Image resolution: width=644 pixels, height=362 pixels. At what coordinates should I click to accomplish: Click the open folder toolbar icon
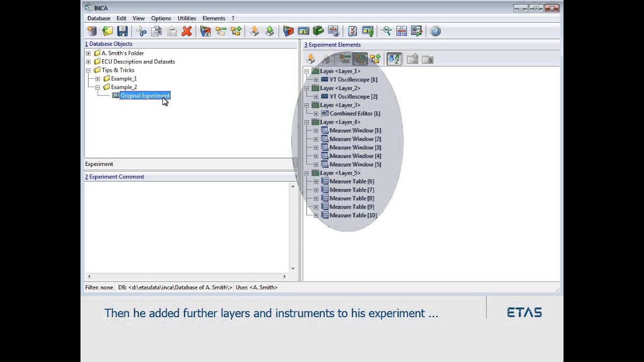pos(107,31)
